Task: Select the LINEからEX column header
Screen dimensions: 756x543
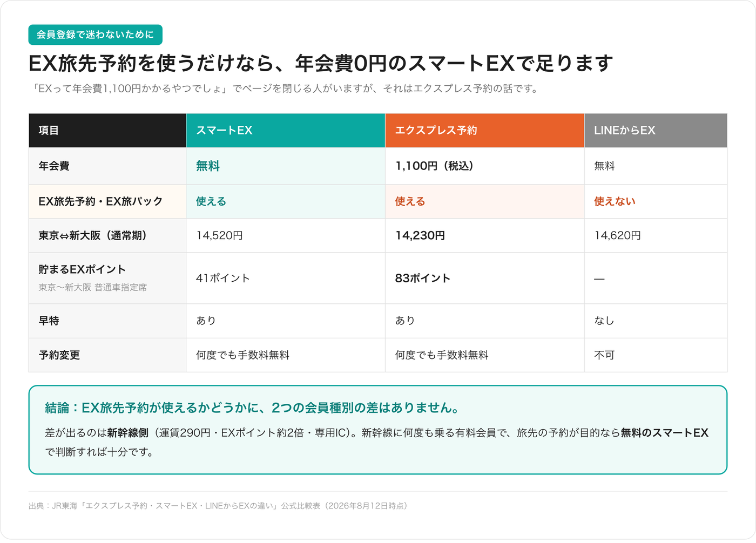Action: coord(656,130)
